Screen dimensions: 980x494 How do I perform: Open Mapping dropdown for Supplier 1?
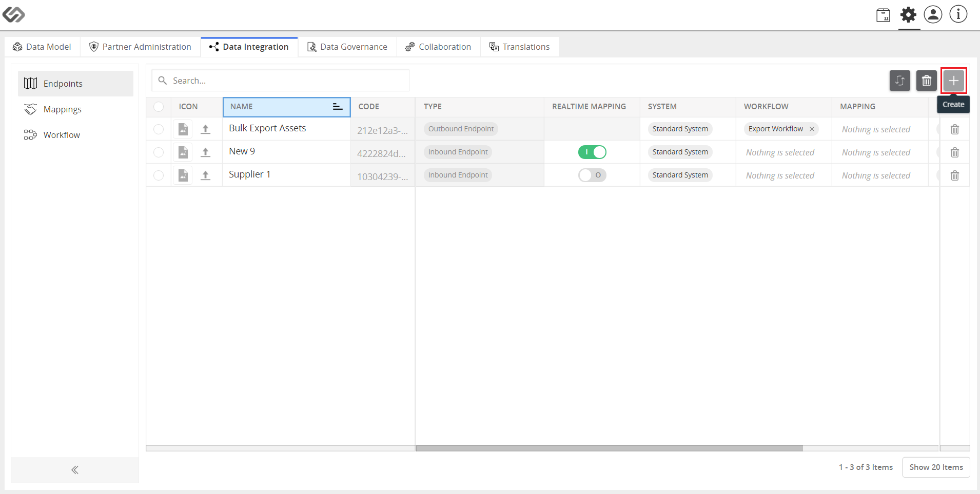pos(879,175)
